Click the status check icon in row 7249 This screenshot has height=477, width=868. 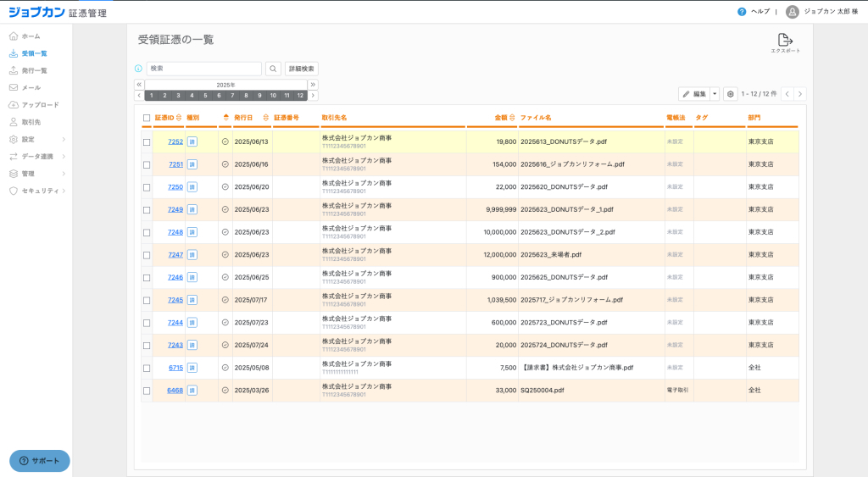tap(225, 209)
